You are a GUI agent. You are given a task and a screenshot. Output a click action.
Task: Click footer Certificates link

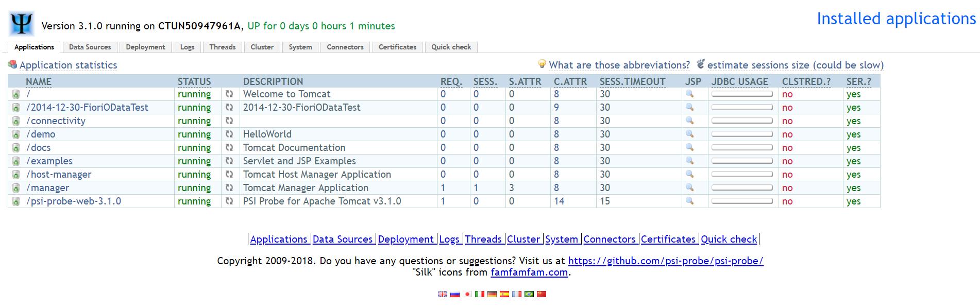(668, 239)
